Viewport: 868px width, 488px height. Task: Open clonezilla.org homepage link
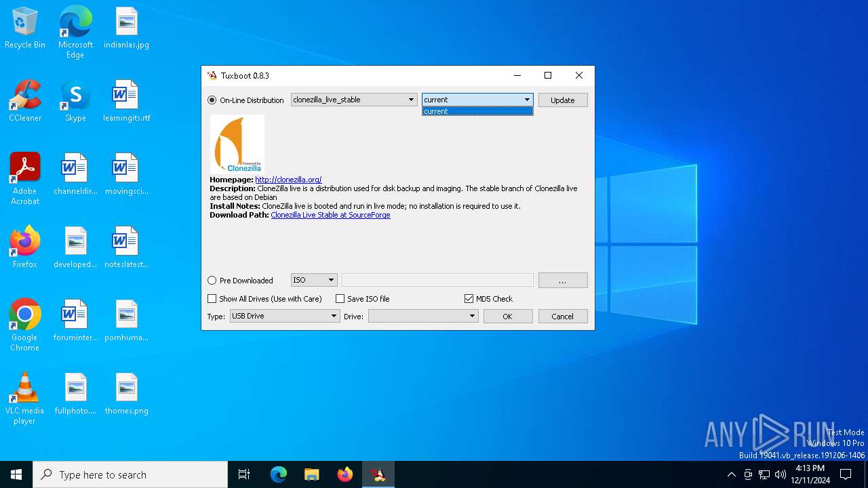click(x=288, y=180)
